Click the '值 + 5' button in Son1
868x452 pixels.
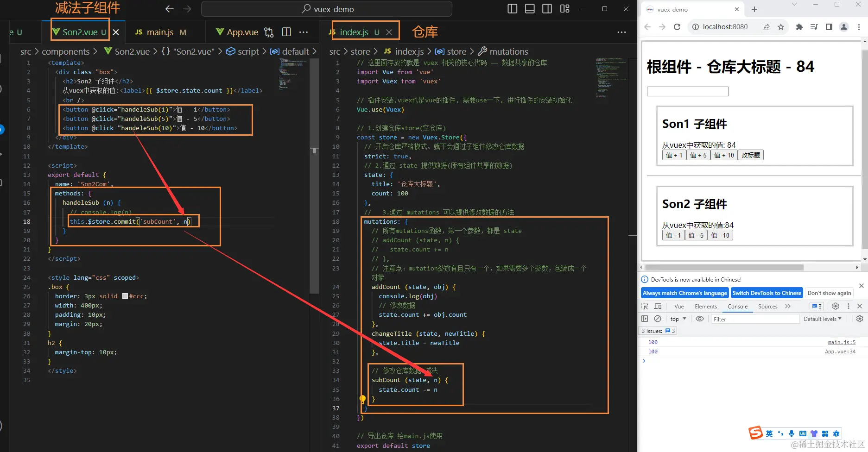(698, 155)
